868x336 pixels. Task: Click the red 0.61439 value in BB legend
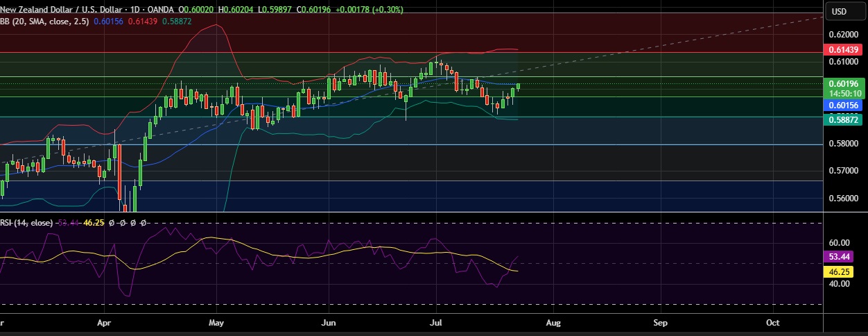(x=141, y=22)
